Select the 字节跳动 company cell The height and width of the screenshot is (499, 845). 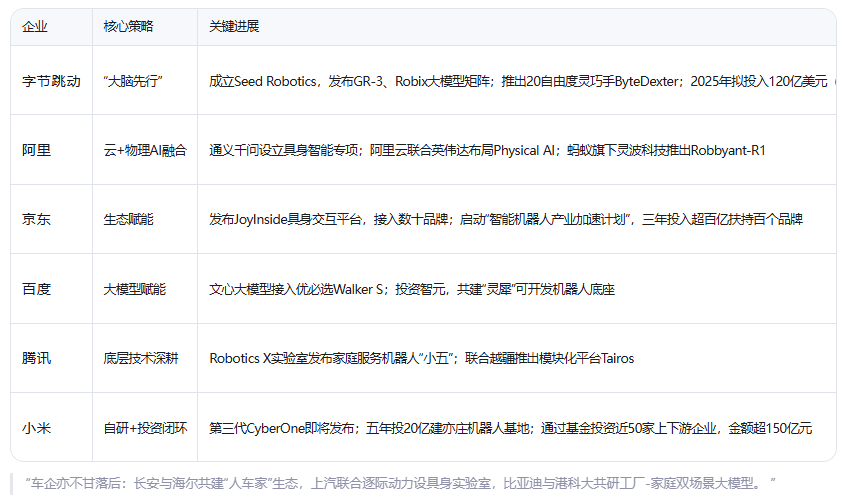tap(51, 81)
